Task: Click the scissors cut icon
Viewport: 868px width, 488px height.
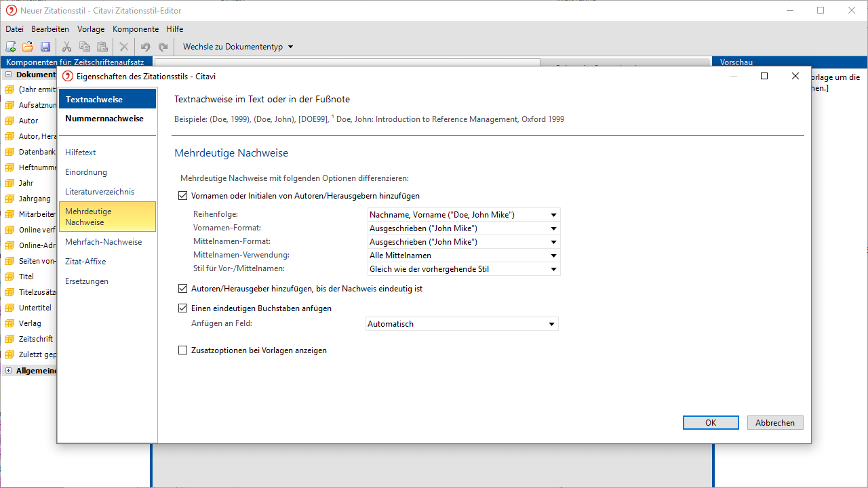Action: coord(66,47)
